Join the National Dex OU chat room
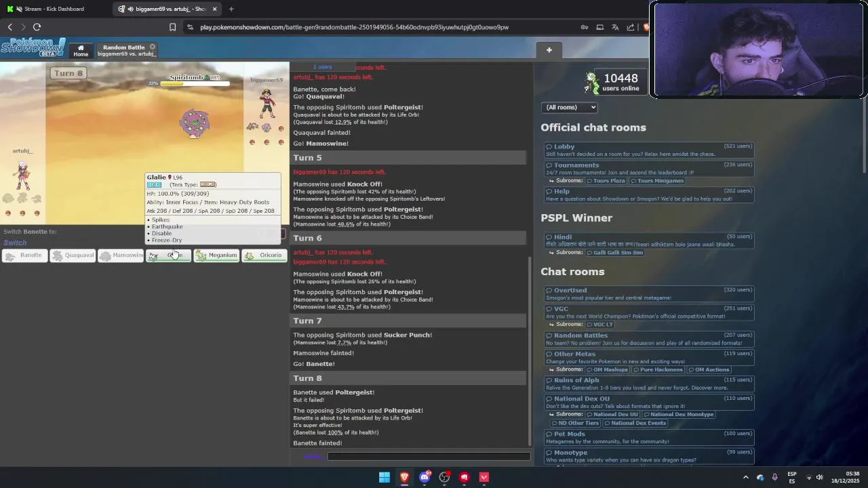The image size is (868, 488). click(650, 402)
